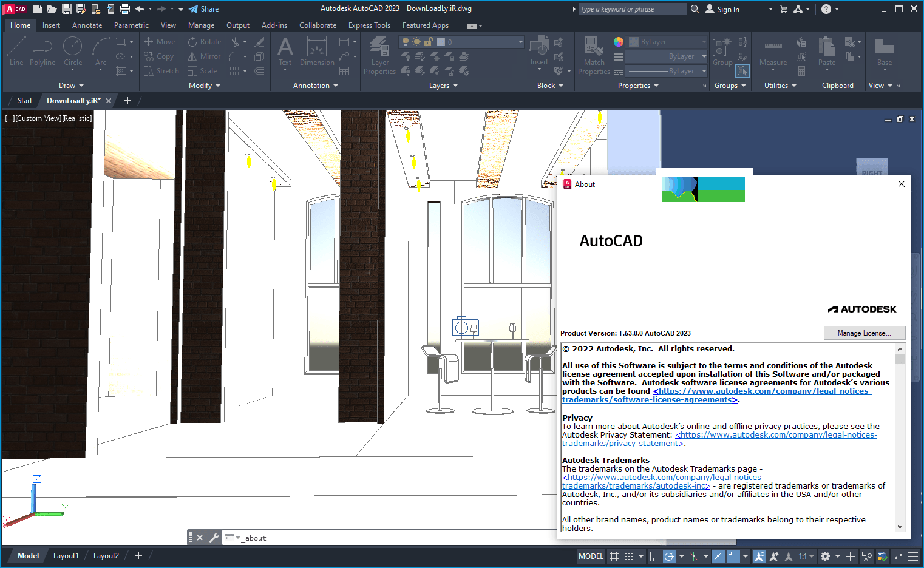Toggle annotation auto-scale in status bar
The height and width of the screenshot is (568, 924).
pos(774,556)
